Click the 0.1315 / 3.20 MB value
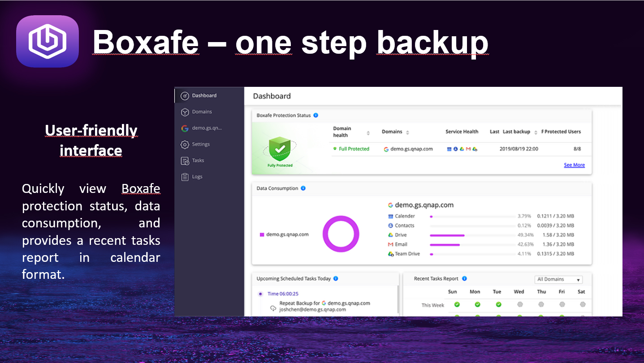Screen dimensions: 644x363 [x=556, y=254]
